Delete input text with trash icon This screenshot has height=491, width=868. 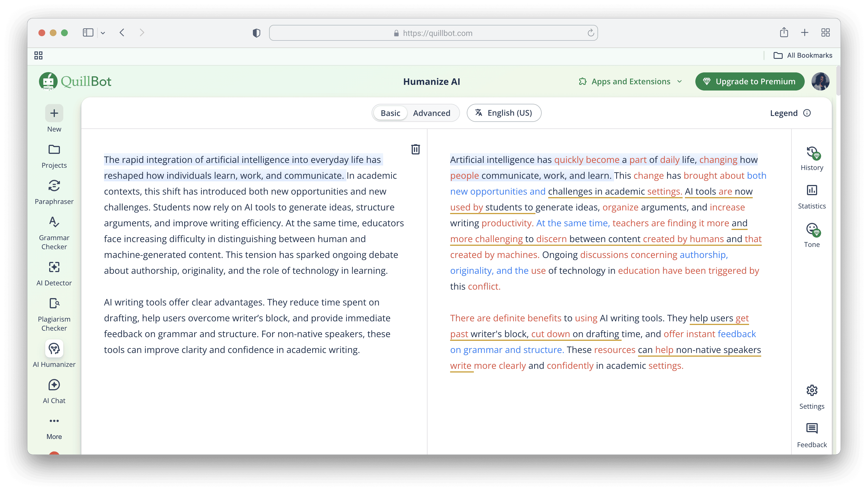(x=415, y=149)
